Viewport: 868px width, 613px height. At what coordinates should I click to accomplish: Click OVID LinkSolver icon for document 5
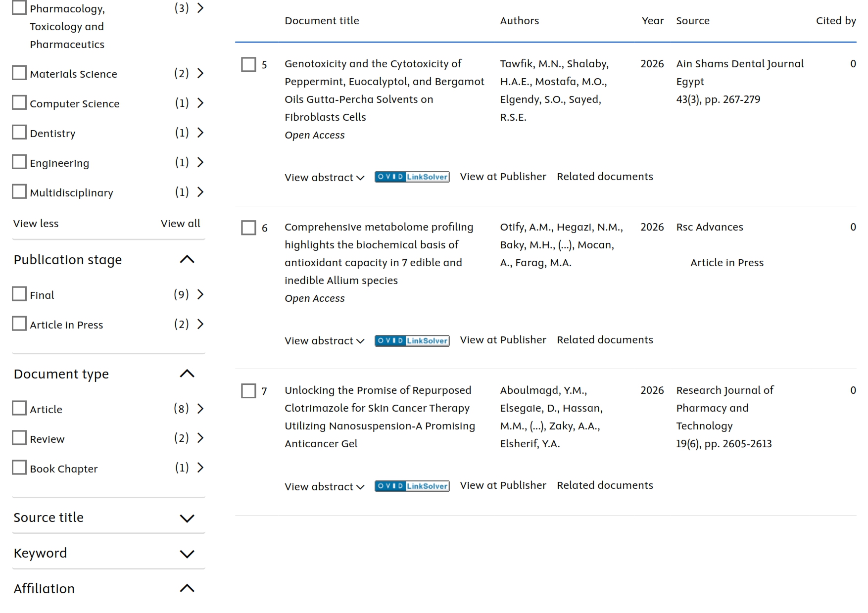[x=412, y=177]
